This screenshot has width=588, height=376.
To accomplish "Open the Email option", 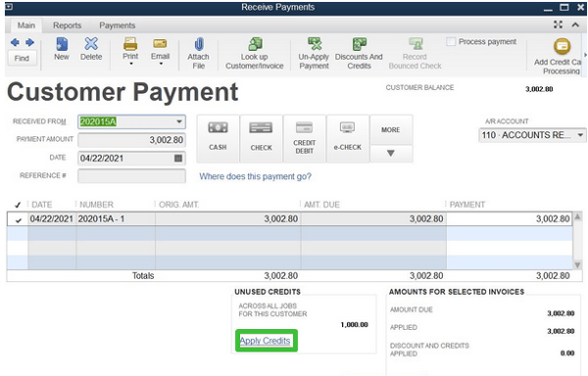I will [160, 49].
